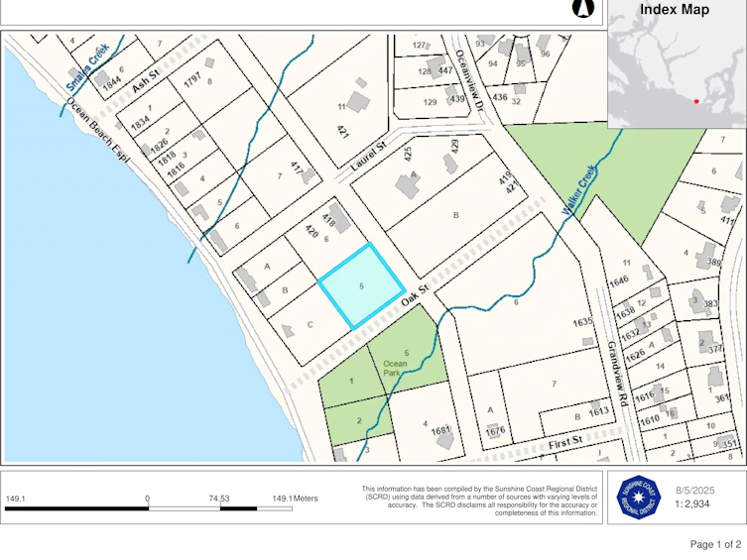
Task: Click lot number 129
Action: [x=430, y=102]
